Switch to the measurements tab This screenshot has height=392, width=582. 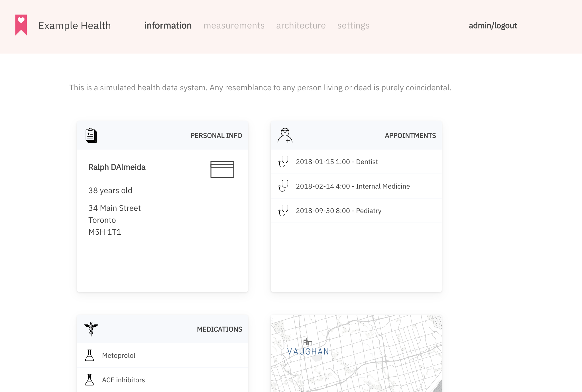click(x=234, y=26)
